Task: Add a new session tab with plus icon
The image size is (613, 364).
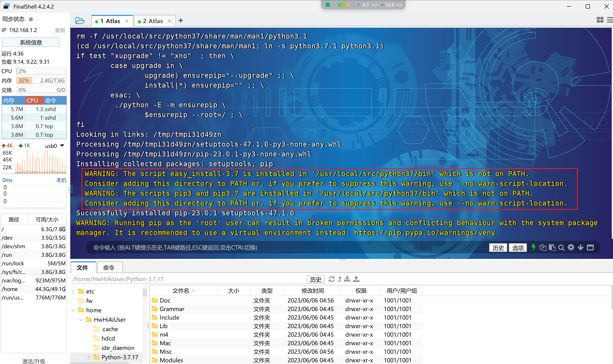Action: pyautogui.click(x=181, y=21)
